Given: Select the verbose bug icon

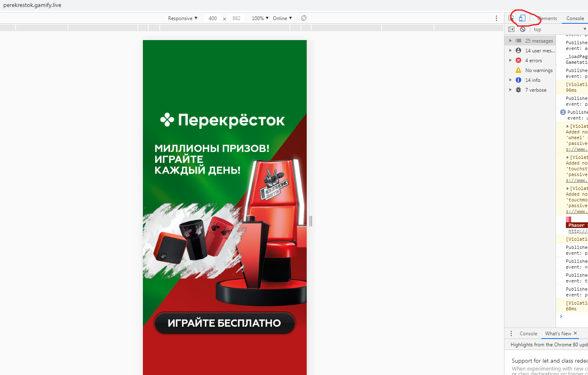Looking at the screenshot, I should tap(518, 90).
